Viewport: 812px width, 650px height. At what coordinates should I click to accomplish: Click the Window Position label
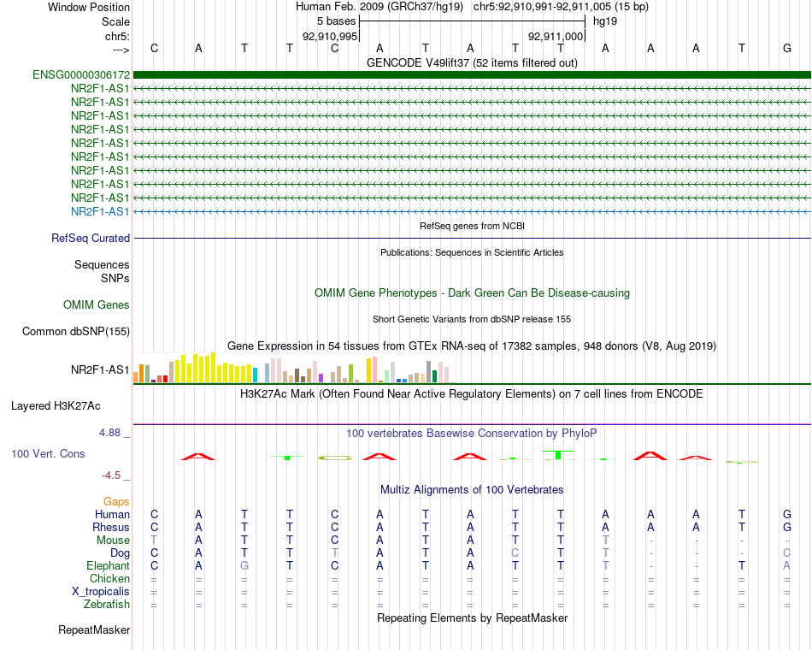[89, 7]
